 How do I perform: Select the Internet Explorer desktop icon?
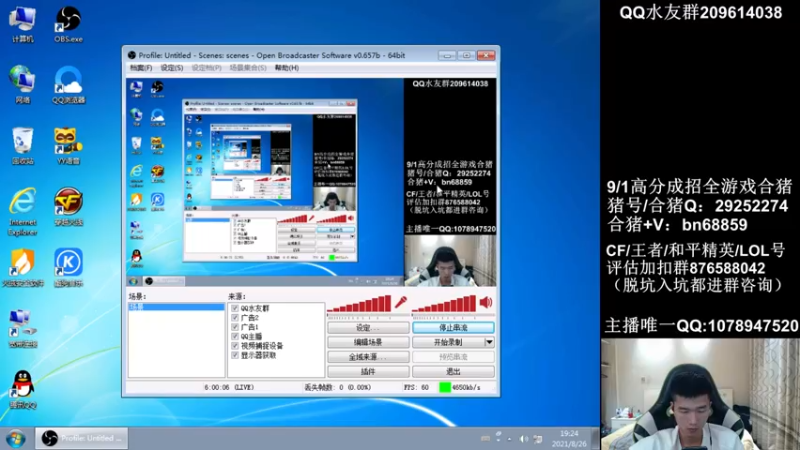(x=22, y=211)
